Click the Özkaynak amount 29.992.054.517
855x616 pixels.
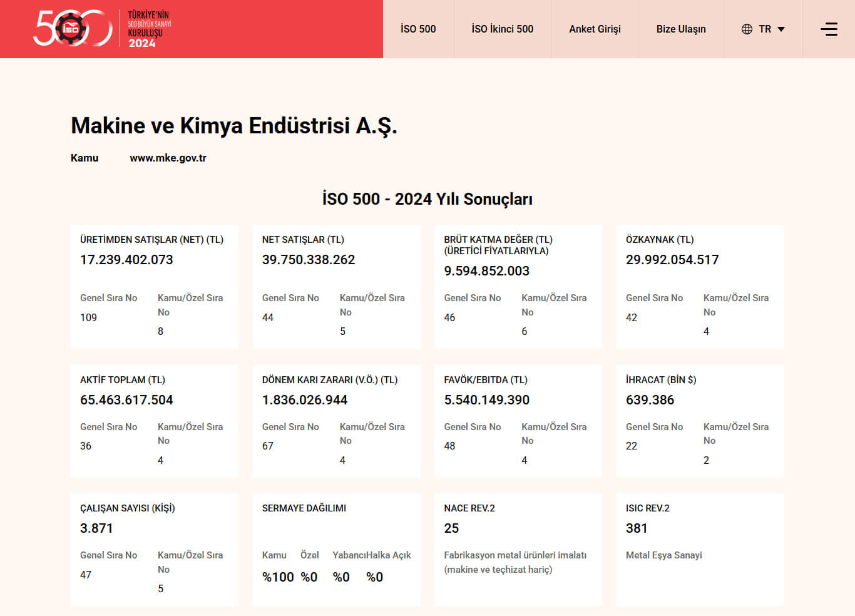tap(672, 260)
